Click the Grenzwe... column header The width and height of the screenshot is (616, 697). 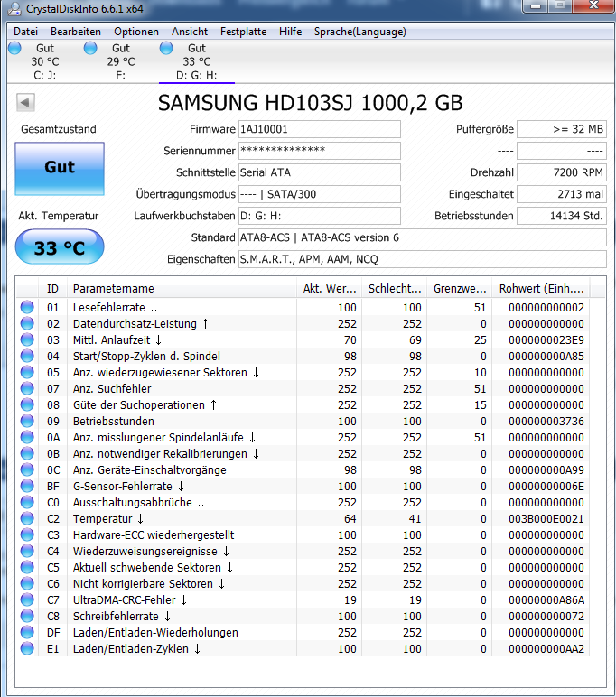tap(460, 289)
